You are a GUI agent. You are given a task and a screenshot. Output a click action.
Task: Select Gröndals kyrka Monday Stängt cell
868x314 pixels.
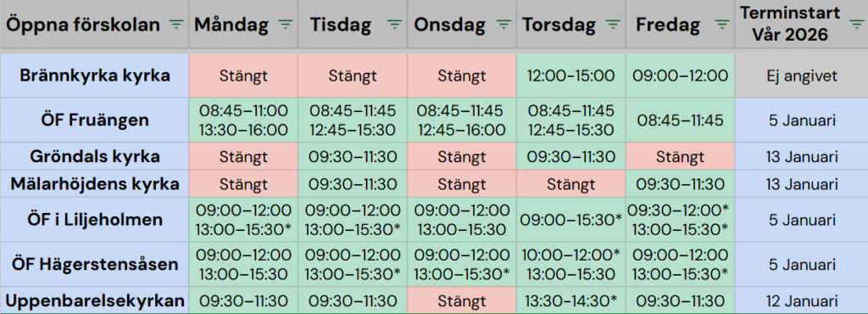click(x=243, y=156)
